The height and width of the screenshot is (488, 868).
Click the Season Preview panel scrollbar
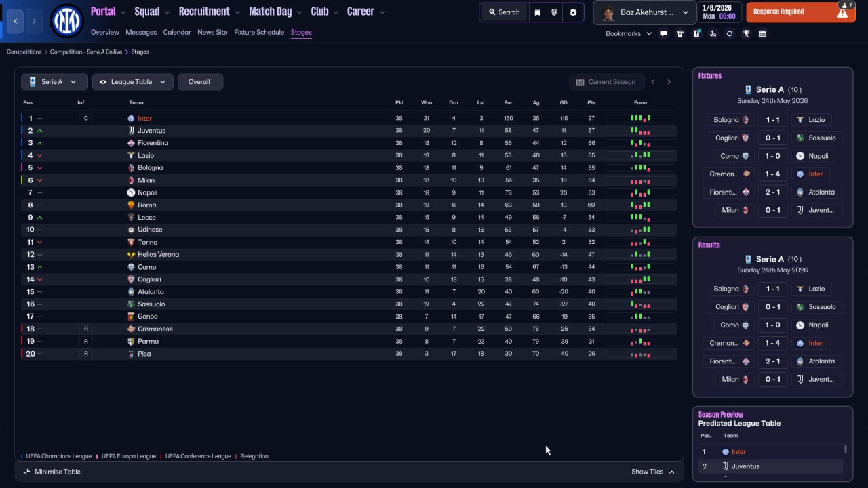pyautogui.click(x=845, y=449)
